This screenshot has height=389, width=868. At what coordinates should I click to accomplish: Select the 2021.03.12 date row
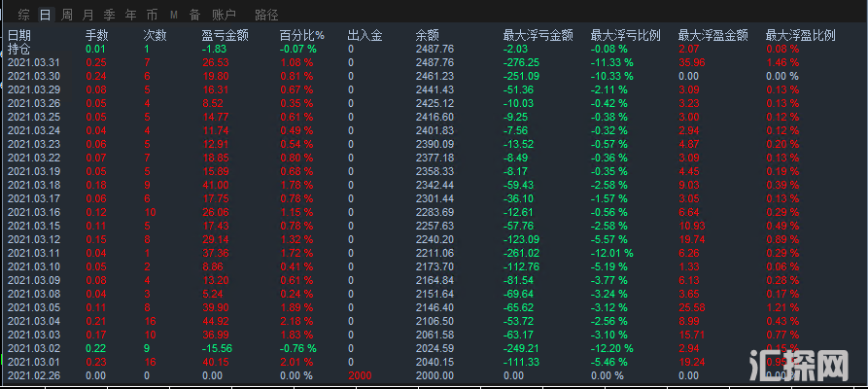(33, 239)
